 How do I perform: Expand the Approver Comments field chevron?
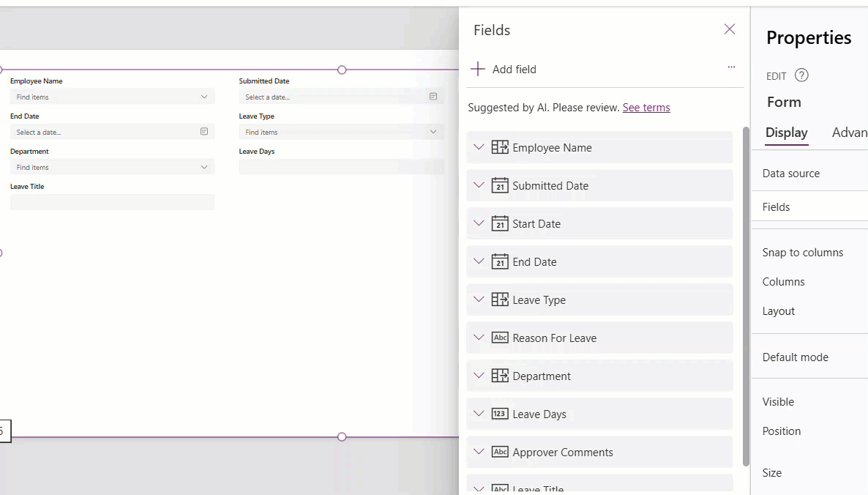[479, 452]
